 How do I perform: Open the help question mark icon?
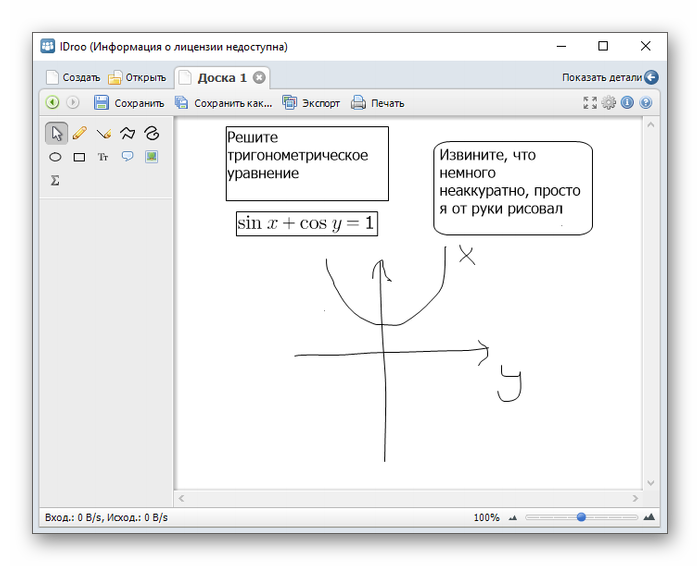646,103
